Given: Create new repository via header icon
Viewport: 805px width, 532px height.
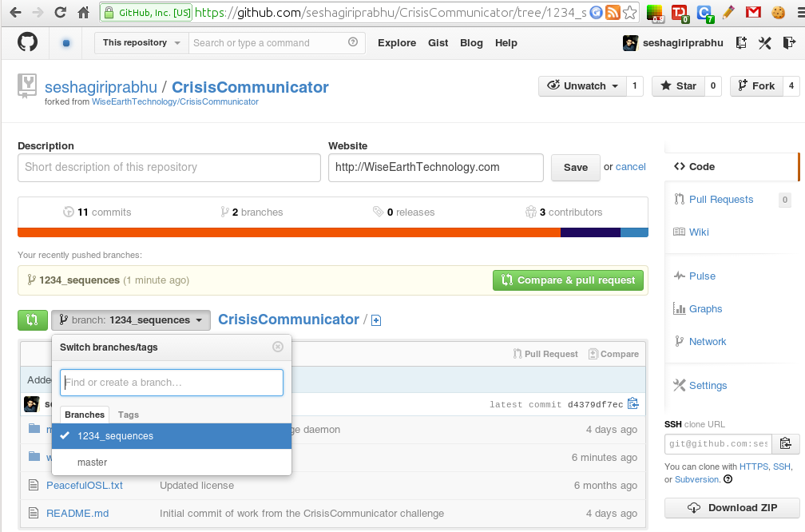Looking at the screenshot, I should pyautogui.click(x=741, y=43).
